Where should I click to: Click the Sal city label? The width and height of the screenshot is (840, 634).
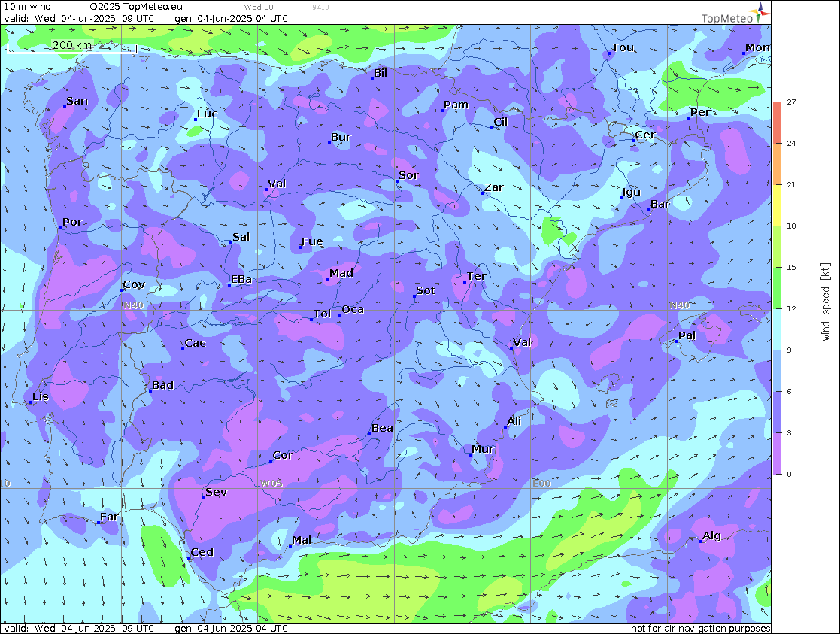point(241,237)
